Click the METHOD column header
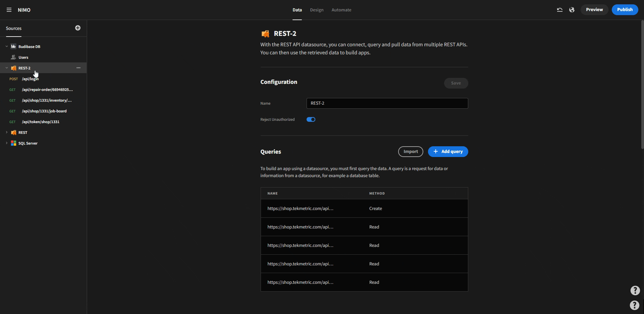 (x=377, y=194)
